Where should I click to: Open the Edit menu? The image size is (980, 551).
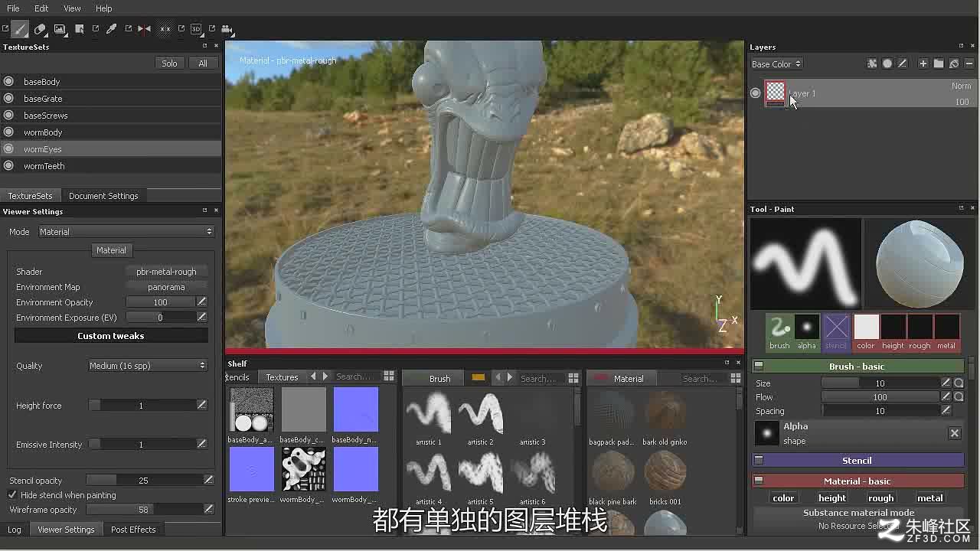41,8
